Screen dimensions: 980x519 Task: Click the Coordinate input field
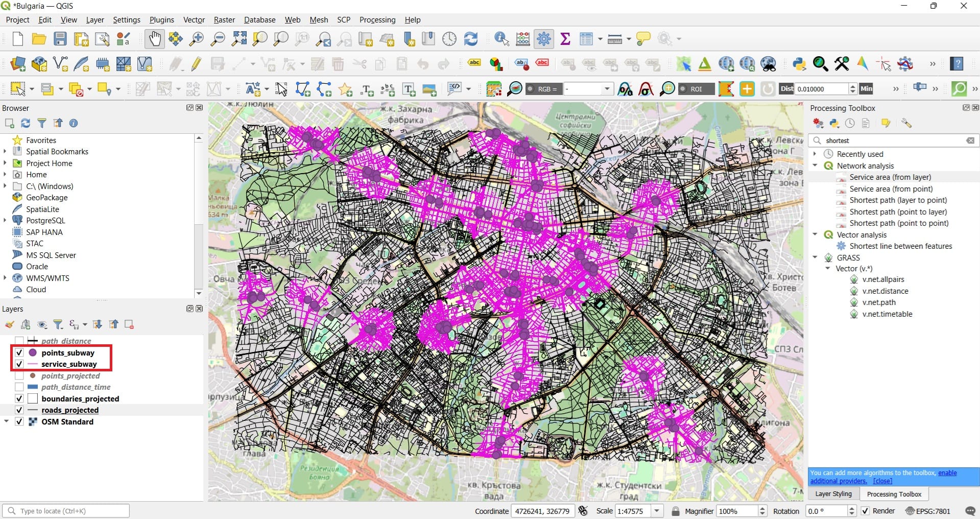click(x=542, y=511)
